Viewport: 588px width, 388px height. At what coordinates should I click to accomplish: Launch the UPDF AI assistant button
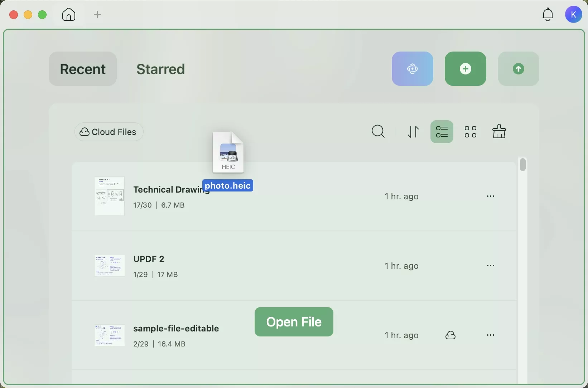(412, 69)
